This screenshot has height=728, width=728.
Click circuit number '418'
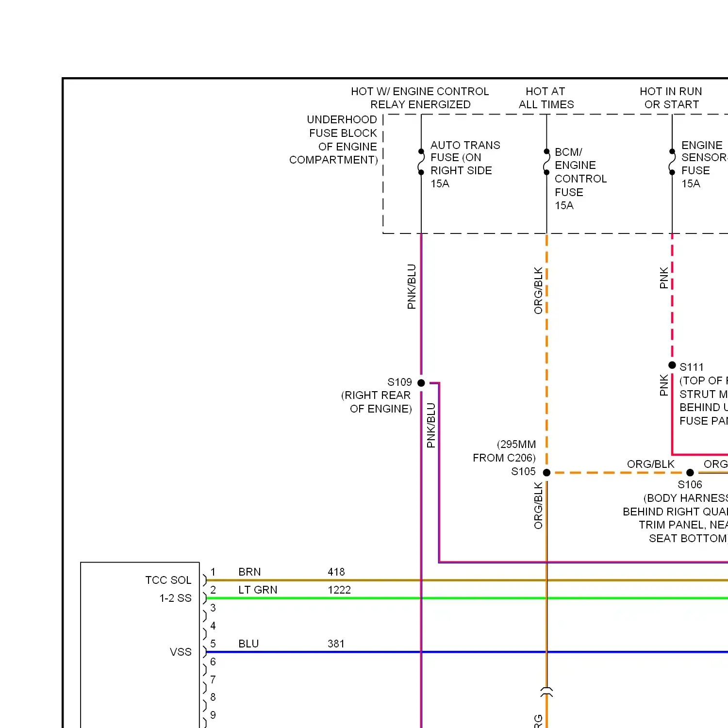336,572
